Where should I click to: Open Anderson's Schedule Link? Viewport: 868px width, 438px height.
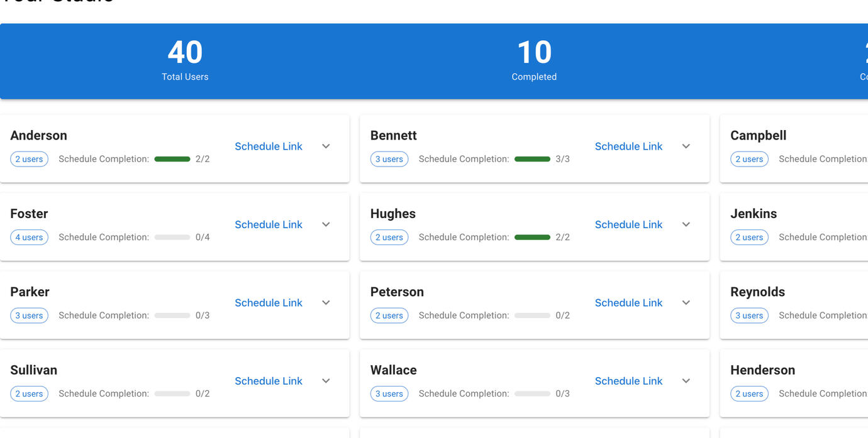point(269,146)
